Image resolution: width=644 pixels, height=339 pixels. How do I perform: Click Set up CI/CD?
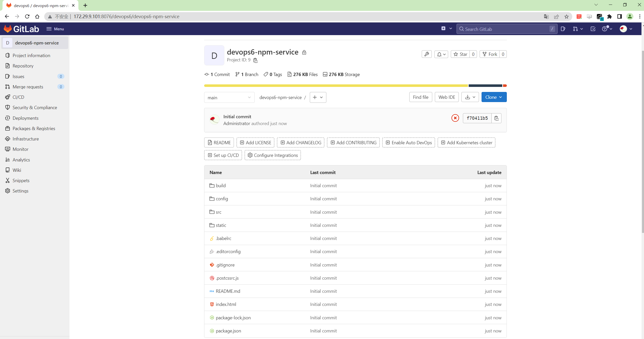pyautogui.click(x=223, y=155)
